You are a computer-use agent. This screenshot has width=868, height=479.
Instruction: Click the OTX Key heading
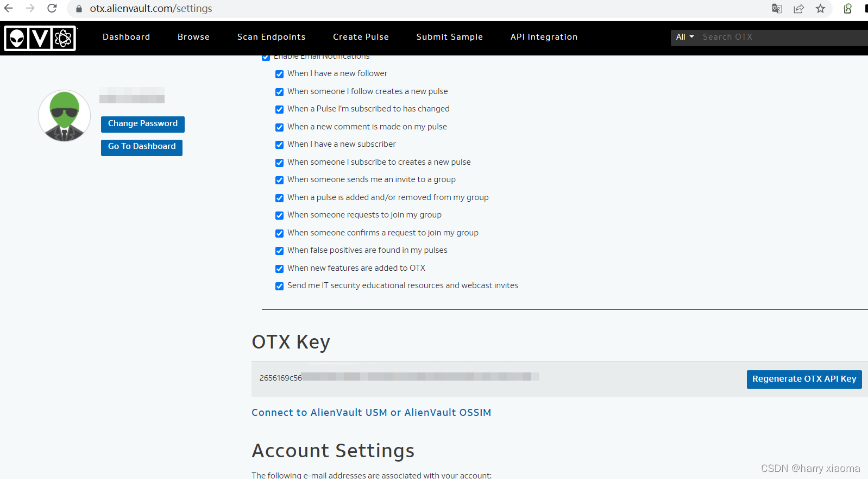291,342
